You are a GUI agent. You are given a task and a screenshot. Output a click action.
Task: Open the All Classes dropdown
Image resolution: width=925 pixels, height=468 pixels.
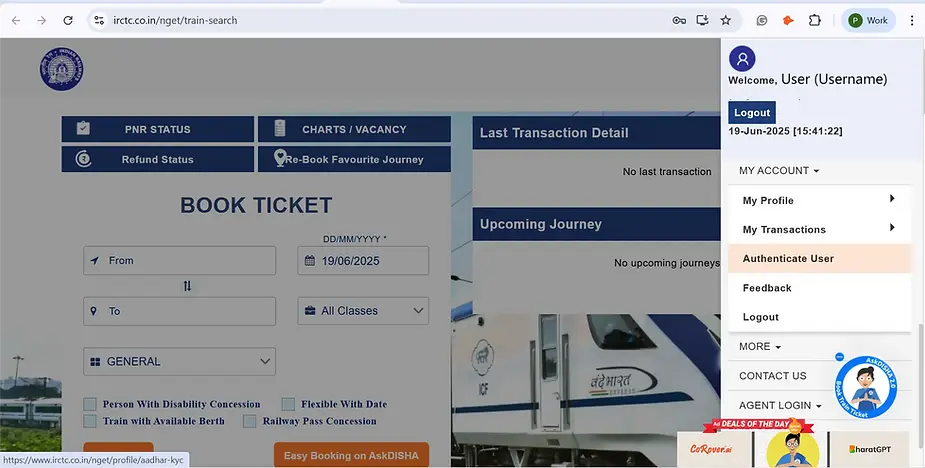(x=363, y=311)
